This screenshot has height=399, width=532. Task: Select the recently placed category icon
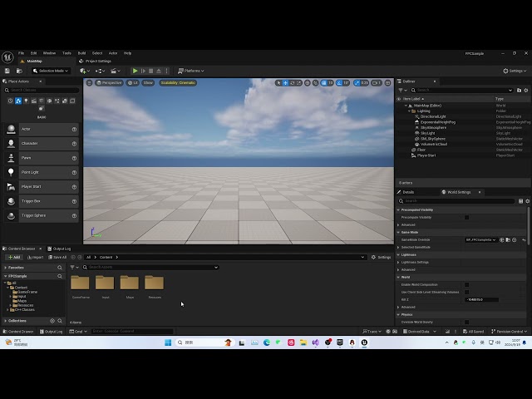pyautogui.click(x=11, y=101)
